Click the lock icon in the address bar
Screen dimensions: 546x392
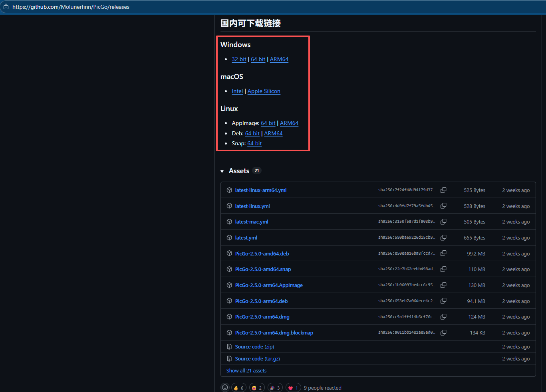6,7
